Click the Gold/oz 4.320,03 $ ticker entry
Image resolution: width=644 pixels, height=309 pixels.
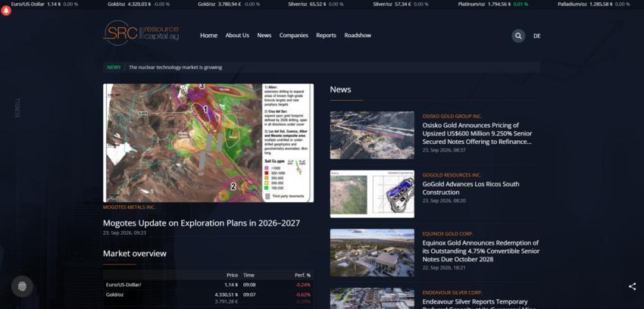pyautogui.click(x=139, y=4)
